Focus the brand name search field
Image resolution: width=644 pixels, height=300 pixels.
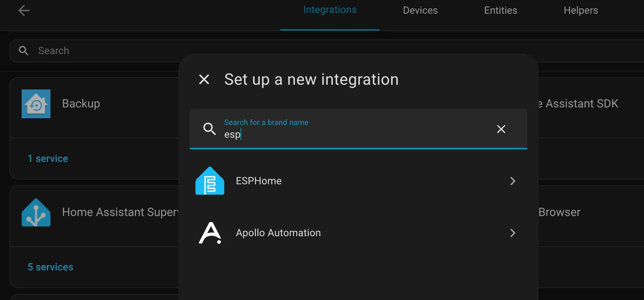pos(353,134)
